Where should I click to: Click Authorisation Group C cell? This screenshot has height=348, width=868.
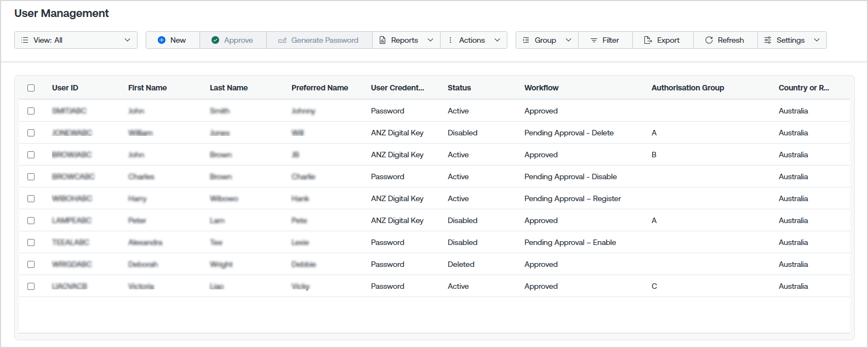click(x=654, y=286)
